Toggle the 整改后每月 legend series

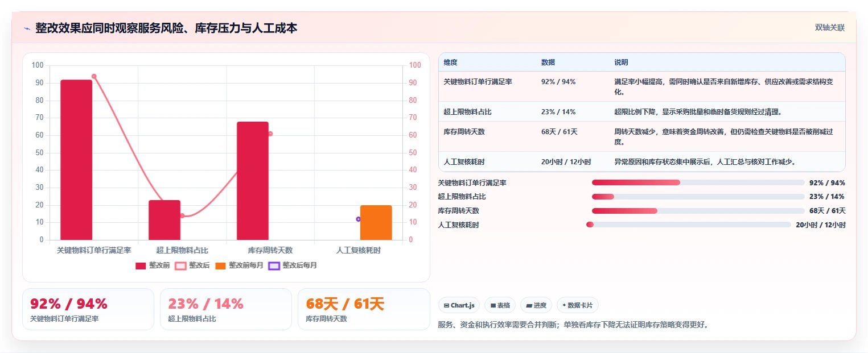pos(293,265)
